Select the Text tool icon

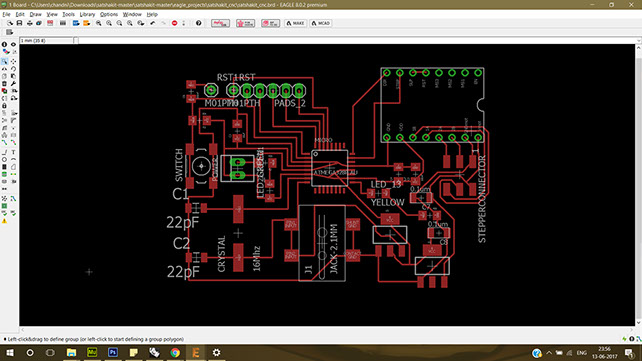(x=14, y=152)
